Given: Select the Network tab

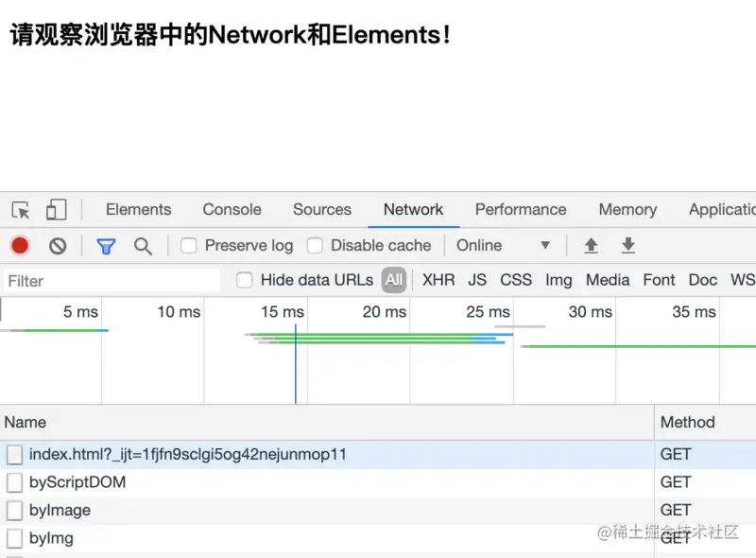Looking at the screenshot, I should 413,210.
